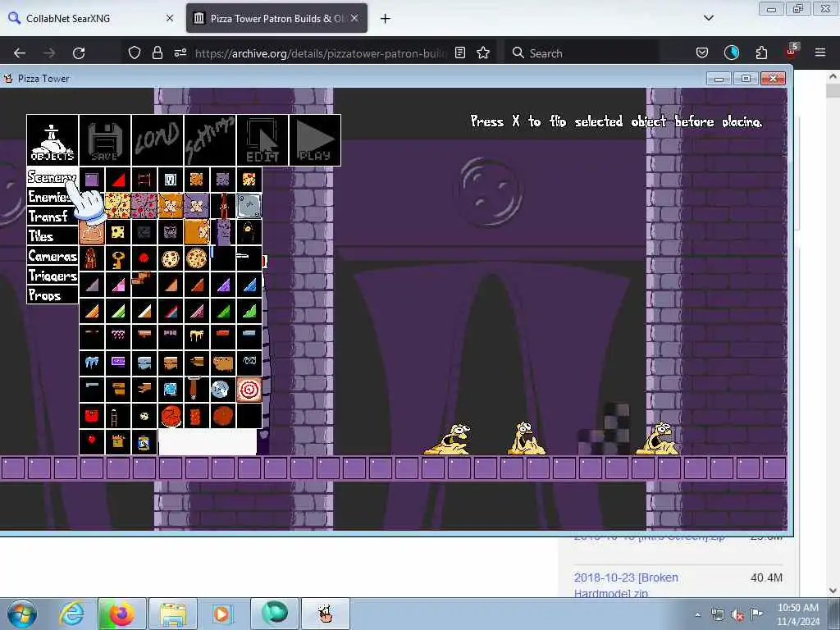This screenshot has height=630, width=840.
Task: Select the blue icicles object
Action: 92,363
